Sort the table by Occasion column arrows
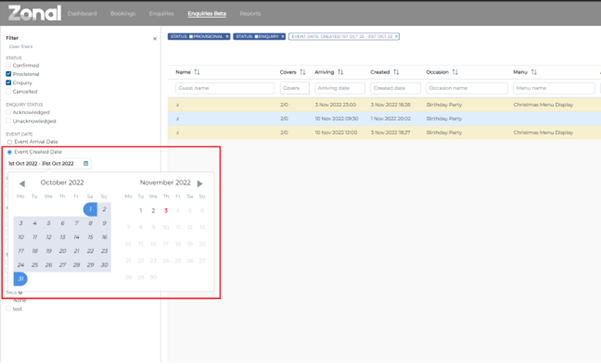 coord(455,72)
